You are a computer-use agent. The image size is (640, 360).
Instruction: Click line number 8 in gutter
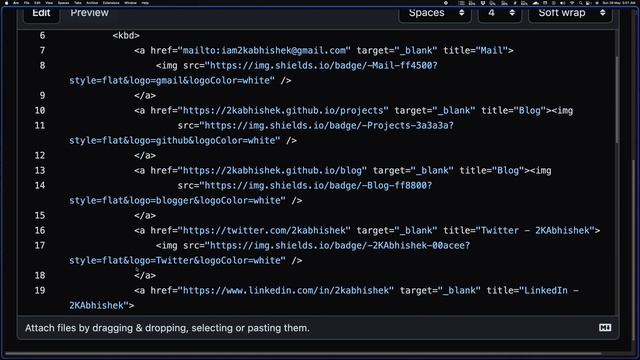pyautogui.click(x=42, y=66)
